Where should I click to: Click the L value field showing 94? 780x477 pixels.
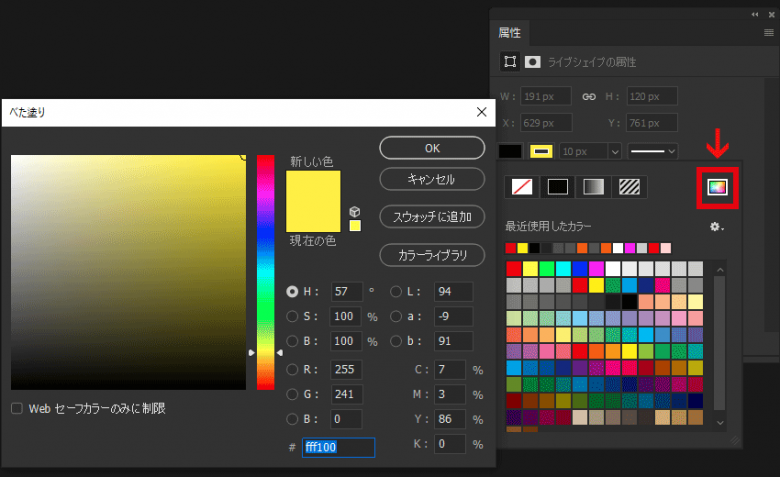pyautogui.click(x=453, y=291)
